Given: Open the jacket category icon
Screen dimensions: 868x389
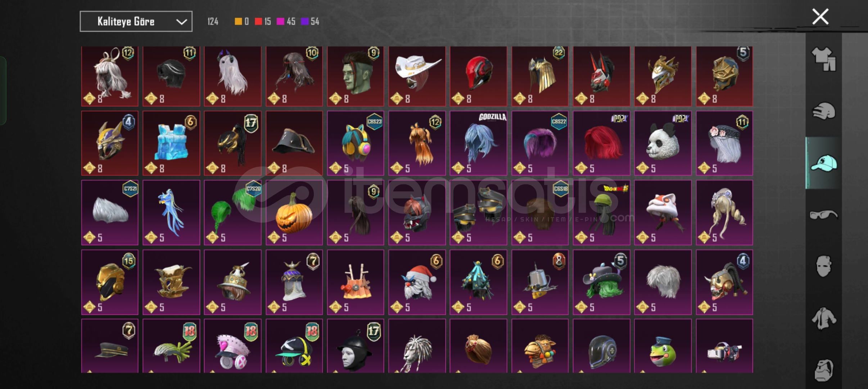Looking at the screenshot, I should (823, 319).
